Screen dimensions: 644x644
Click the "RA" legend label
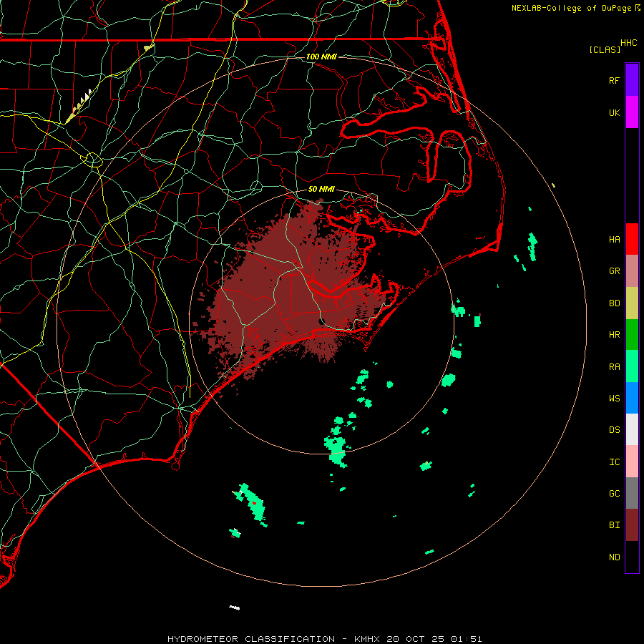(614, 367)
